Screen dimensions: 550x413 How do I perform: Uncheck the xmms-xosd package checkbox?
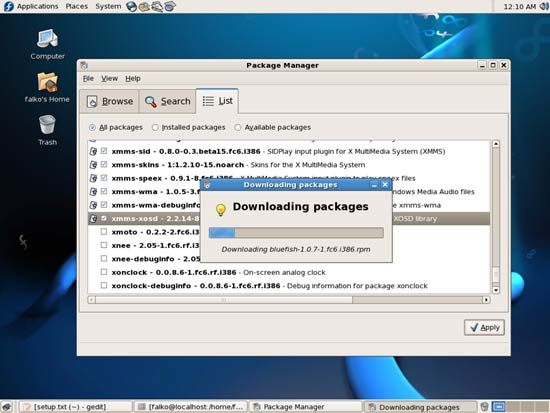tap(104, 218)
